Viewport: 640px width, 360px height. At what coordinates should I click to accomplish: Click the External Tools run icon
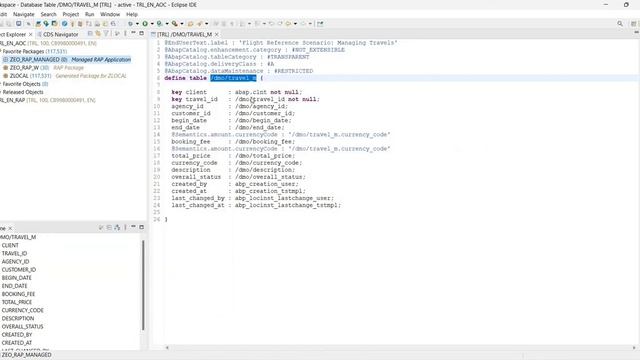[175, 24]
